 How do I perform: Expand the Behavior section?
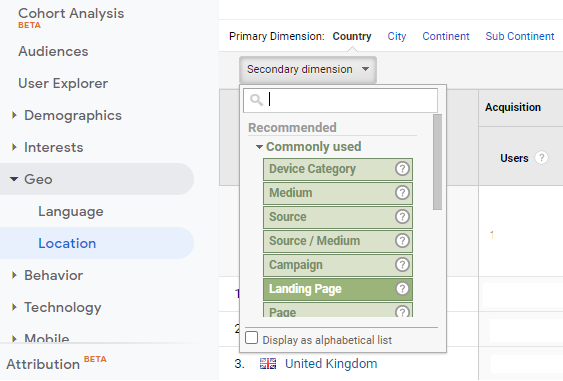point(14,275)
